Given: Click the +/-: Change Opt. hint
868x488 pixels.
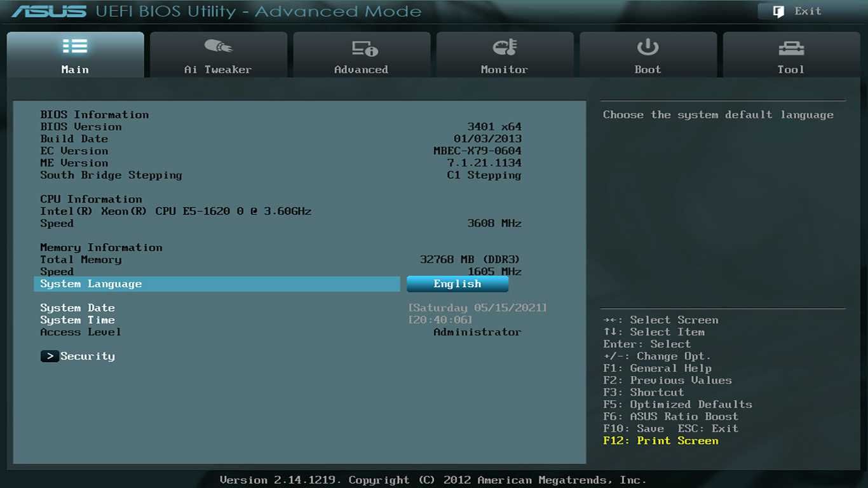Looking at the screenshot, I should click(x=657, y=356).
